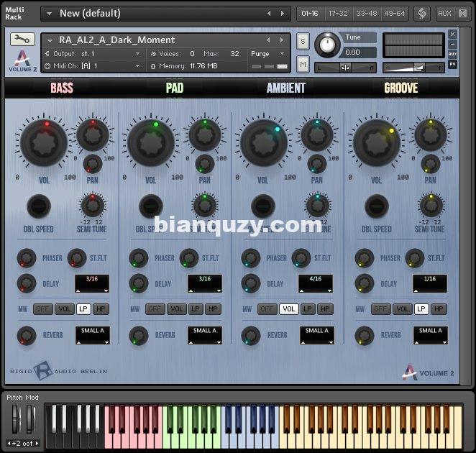The width and height of the screenshot is (476, 453).
Task: Toggle PAD DBL SPEED button
Action: tap(151, 206)
